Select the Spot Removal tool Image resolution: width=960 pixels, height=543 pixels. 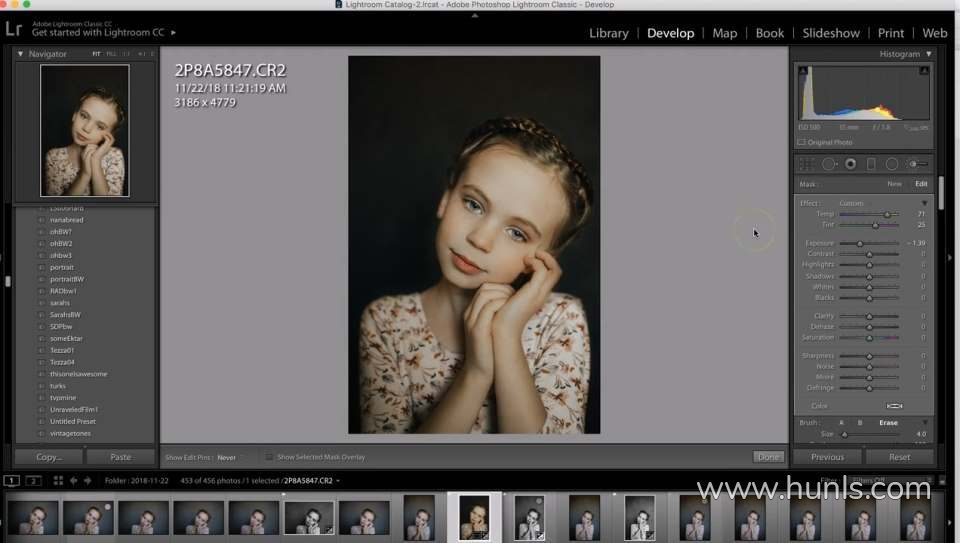829,164
